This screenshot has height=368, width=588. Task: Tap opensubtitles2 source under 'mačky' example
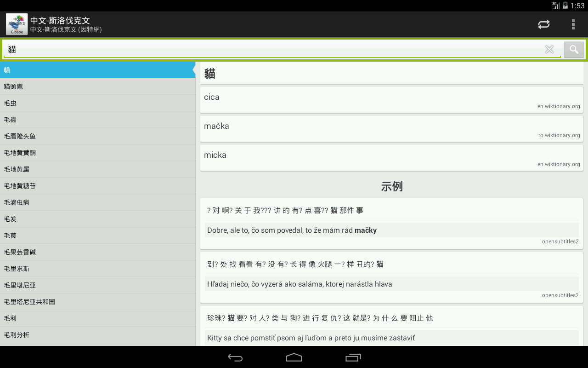[560, 241]
